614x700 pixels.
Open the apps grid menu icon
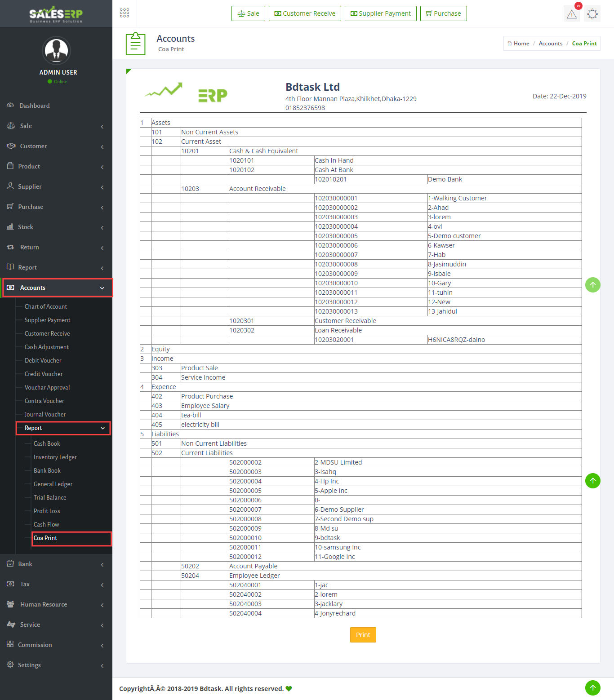point(125,13)
